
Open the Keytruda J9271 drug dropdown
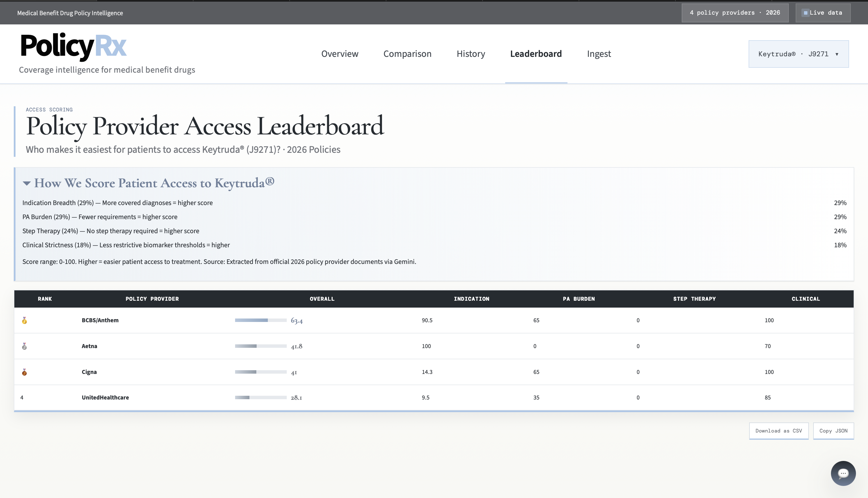[798, 54]
